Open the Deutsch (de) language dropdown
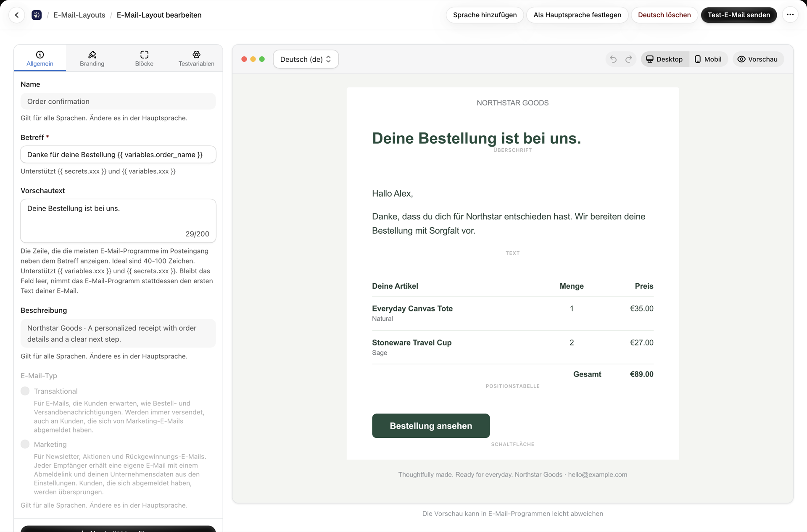The height and width of the screenshot is (532, 807). pyautogui.click(x=306, y=59)
